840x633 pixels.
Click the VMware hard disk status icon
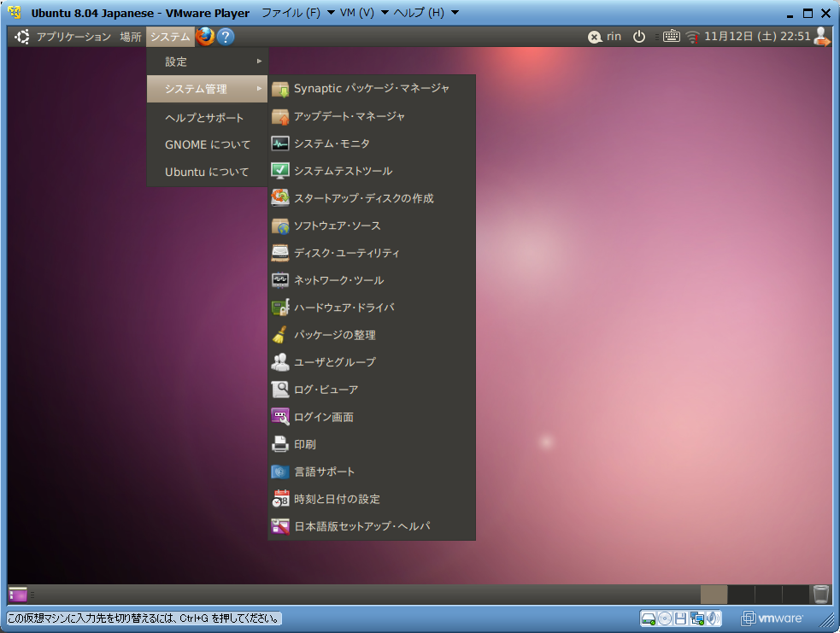(649, 619)
